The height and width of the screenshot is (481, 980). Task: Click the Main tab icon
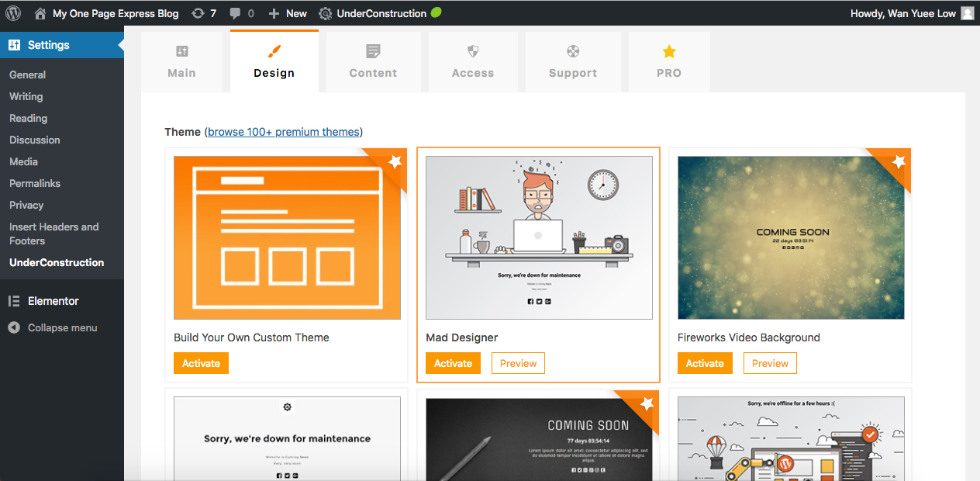pyautogui.click(x=181, y=51)
